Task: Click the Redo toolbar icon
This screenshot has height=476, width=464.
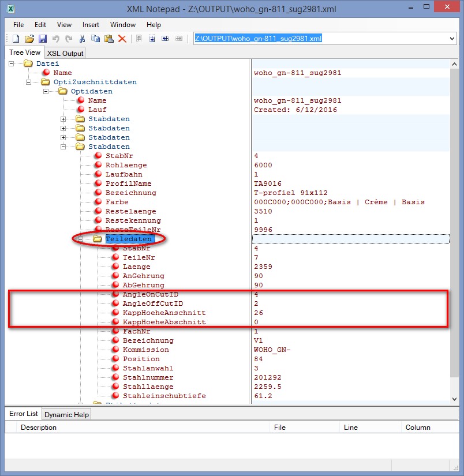Action: pos(69,39)
